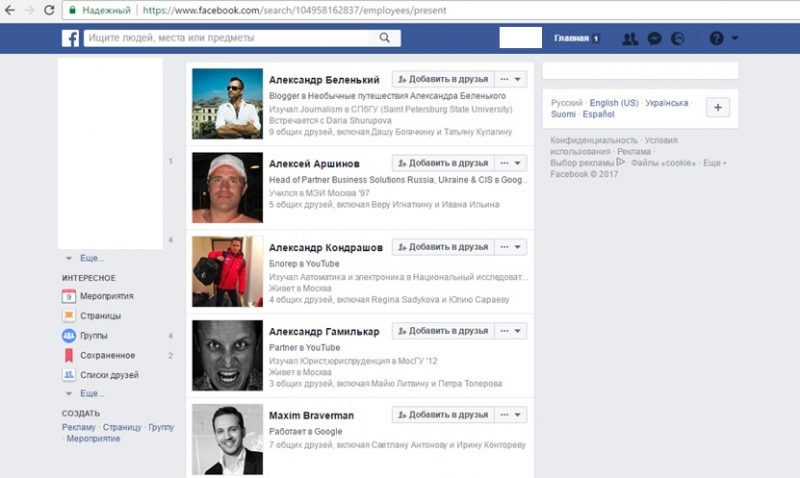
Task: Click Списки друзей icon in sidebar
Action: coord(69,375)
